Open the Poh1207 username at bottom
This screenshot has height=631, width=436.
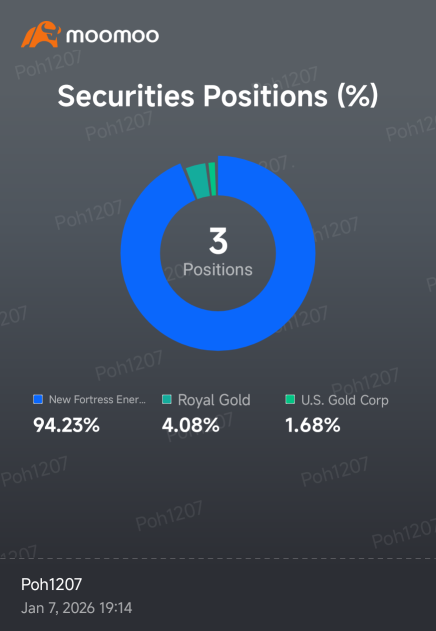52,584
